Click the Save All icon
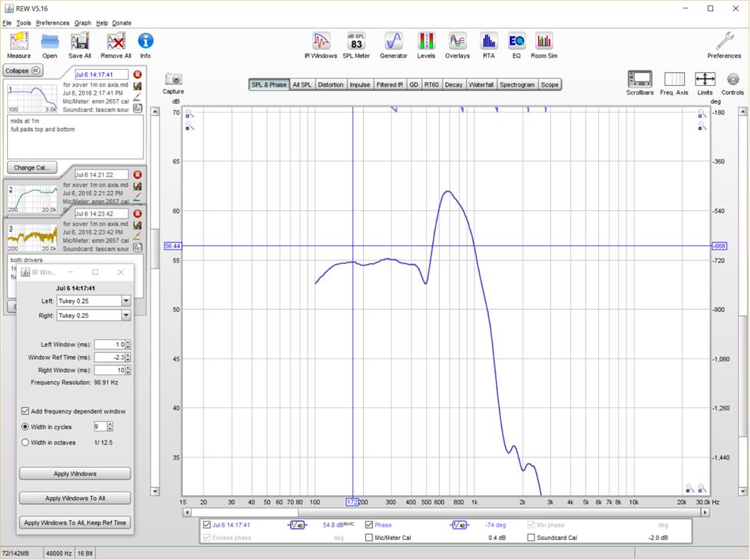This screenshot has width=750, height=560. (79, 45)
